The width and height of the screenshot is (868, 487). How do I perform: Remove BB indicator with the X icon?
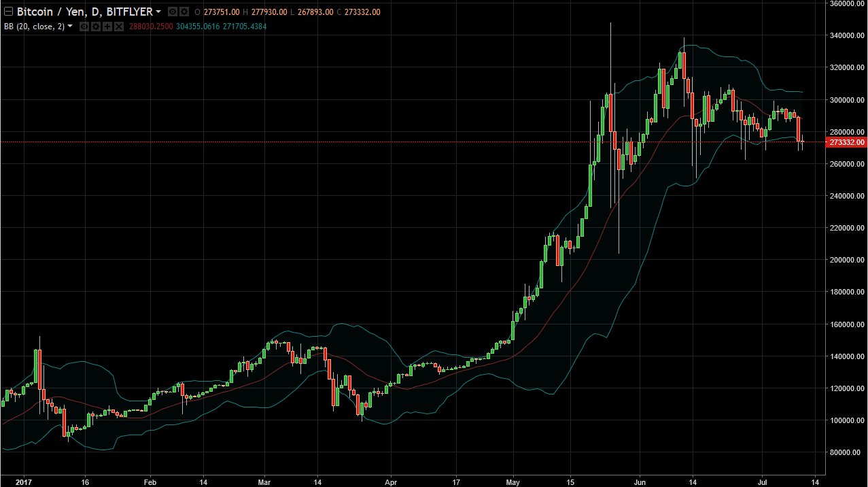coord(118,27)
